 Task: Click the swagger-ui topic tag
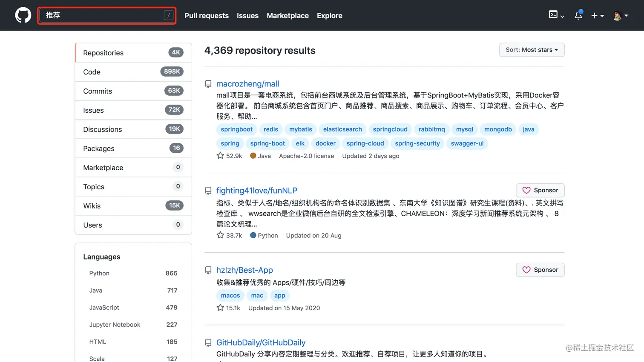click(x=467, y=143)
